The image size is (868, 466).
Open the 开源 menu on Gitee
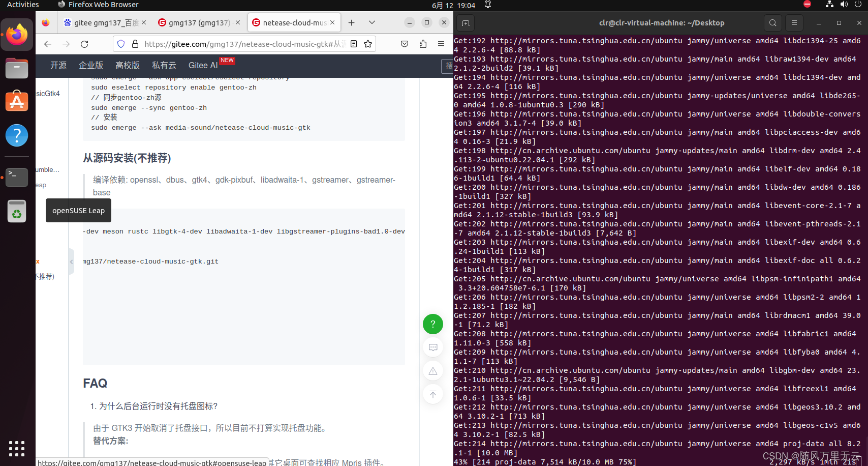click(58, 66)
